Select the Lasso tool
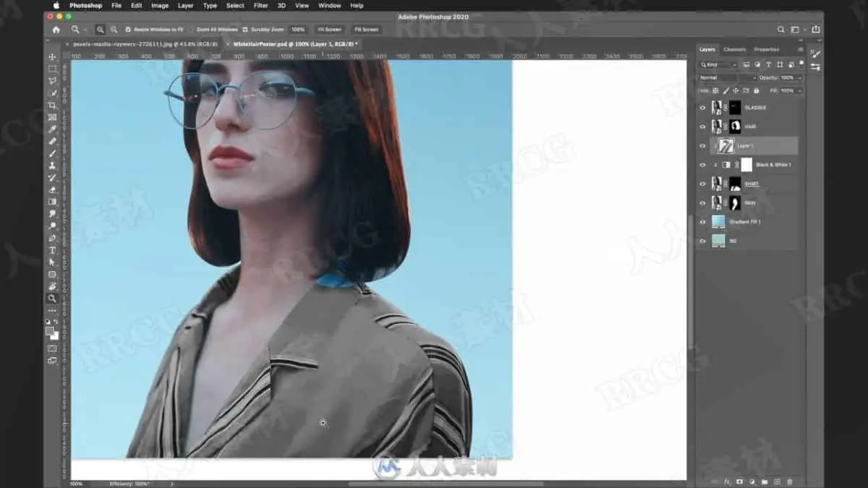This screenshot has width=868, height=488. [52, 81]
